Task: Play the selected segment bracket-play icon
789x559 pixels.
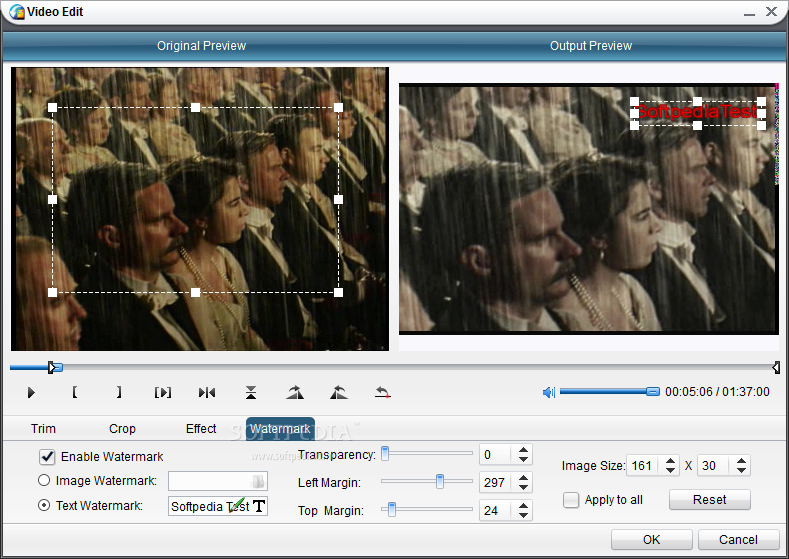Action: tap(163, 392)
